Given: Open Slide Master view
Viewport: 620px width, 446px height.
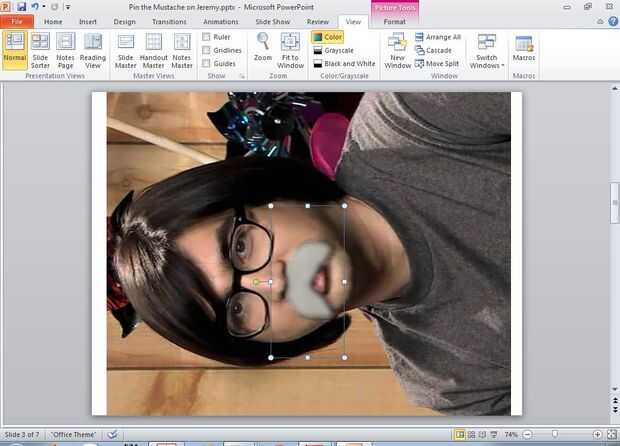Looking at the screenshot, I should pyautogui.click(x=126, y=50).
